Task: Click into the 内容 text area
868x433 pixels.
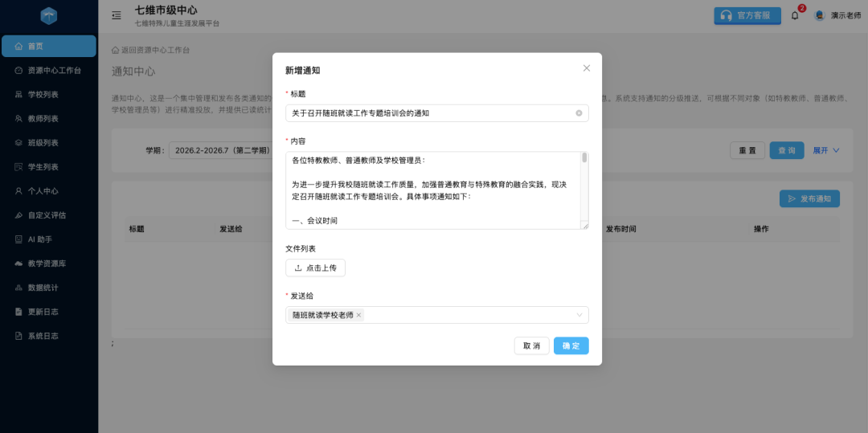Action: (x=433, y=190)
